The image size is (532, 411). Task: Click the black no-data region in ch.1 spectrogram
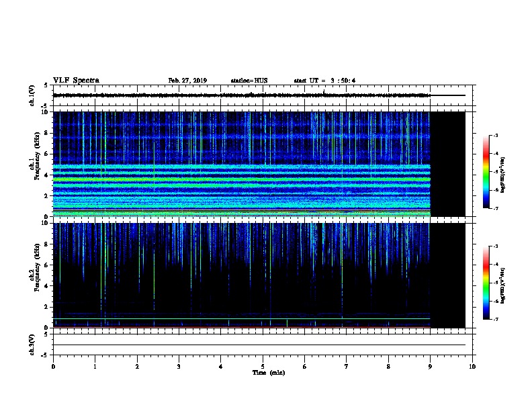tap(447, 164)
